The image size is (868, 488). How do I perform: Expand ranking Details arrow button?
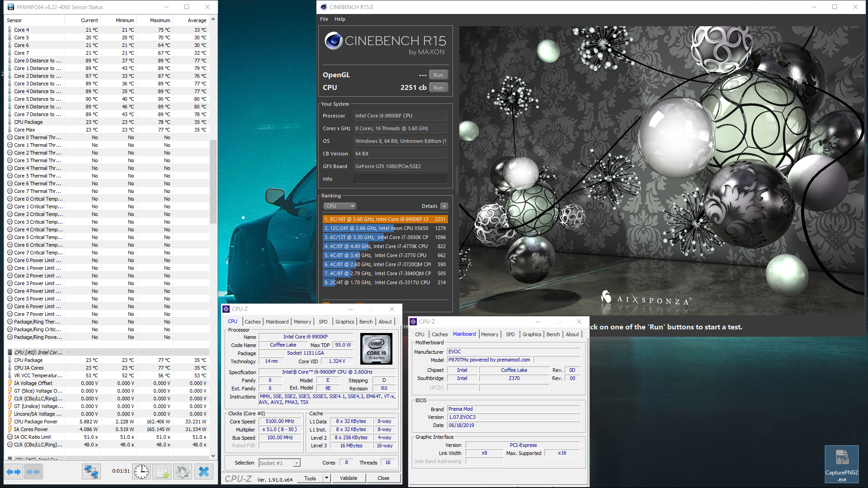(444, 206)
